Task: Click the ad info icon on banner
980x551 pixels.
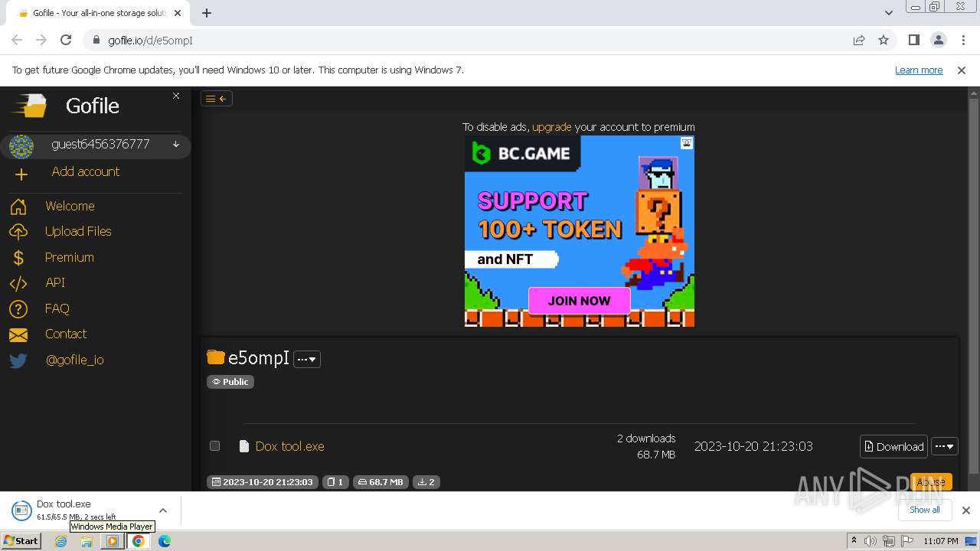Action: tap(687, 143)
